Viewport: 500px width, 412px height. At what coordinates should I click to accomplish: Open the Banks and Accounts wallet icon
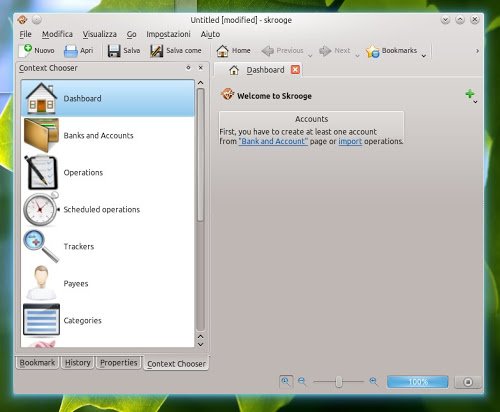[41, 135]
